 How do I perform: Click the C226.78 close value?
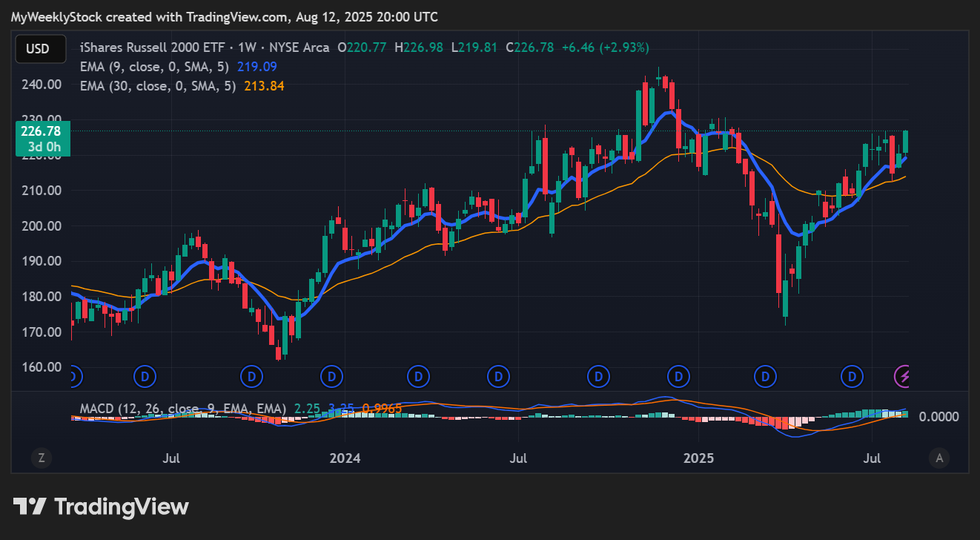click(530, 47)
